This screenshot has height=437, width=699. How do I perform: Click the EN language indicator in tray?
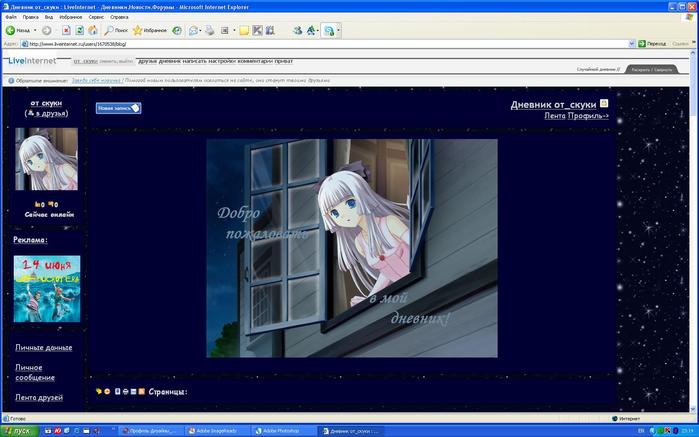[x=641, y=431]
